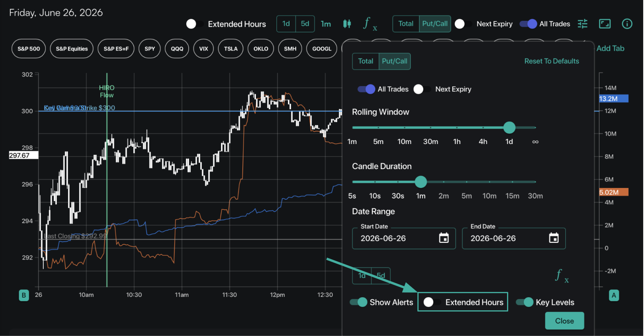Click the fx icon in settings panel

tap(561, 276)
